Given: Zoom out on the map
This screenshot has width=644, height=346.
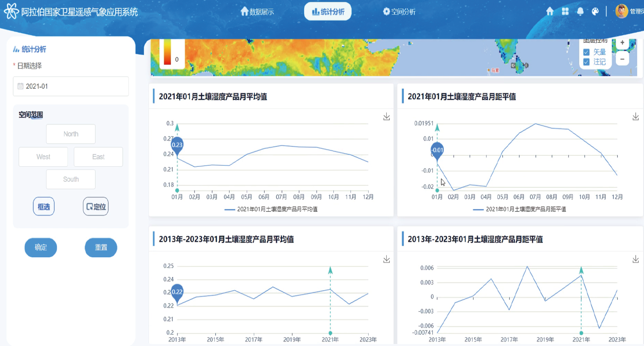Looking at the screenshot, I should pos(622,59).
